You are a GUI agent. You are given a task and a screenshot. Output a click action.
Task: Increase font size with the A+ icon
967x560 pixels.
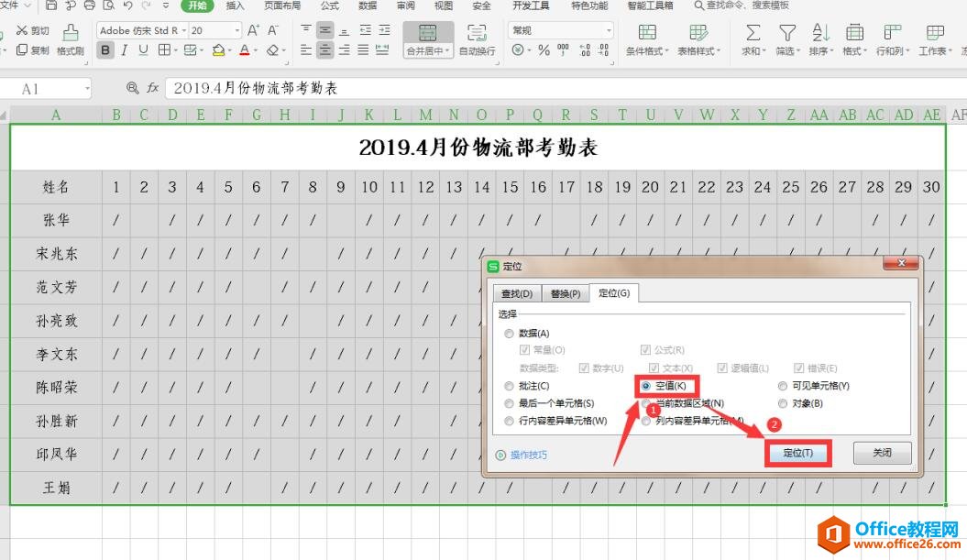pyautogui.click(x=253, y=30)
